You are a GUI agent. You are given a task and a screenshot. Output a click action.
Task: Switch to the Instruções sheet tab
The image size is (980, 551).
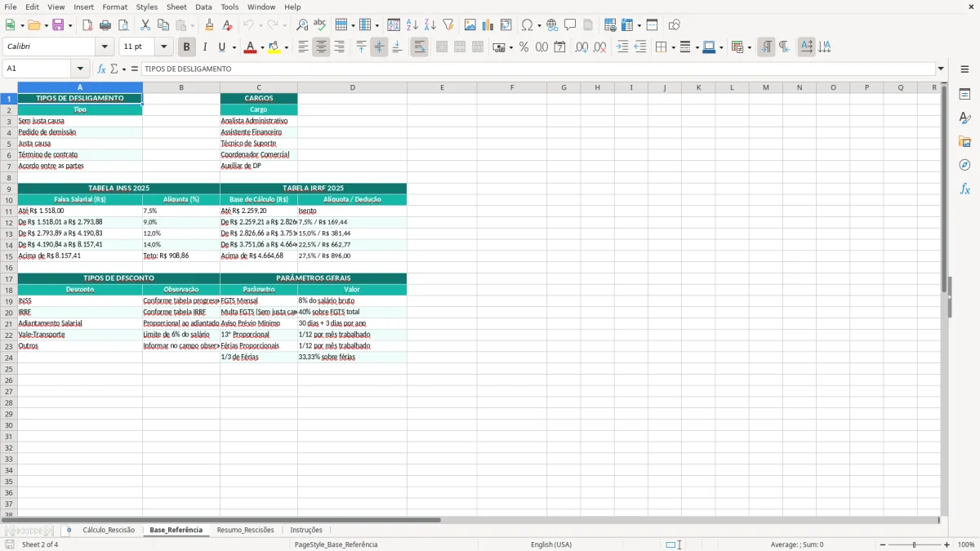306,531
